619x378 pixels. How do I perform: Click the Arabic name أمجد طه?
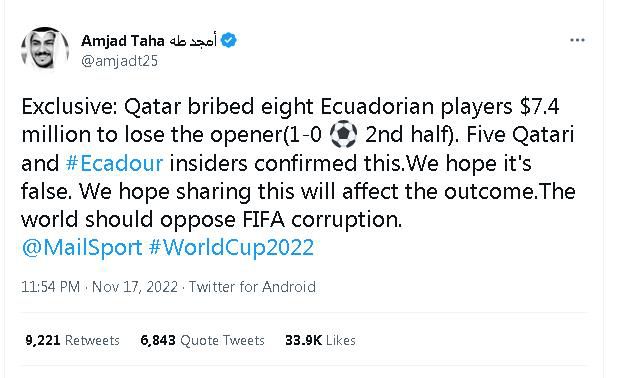pyautogui.click(x=193, y=40)
